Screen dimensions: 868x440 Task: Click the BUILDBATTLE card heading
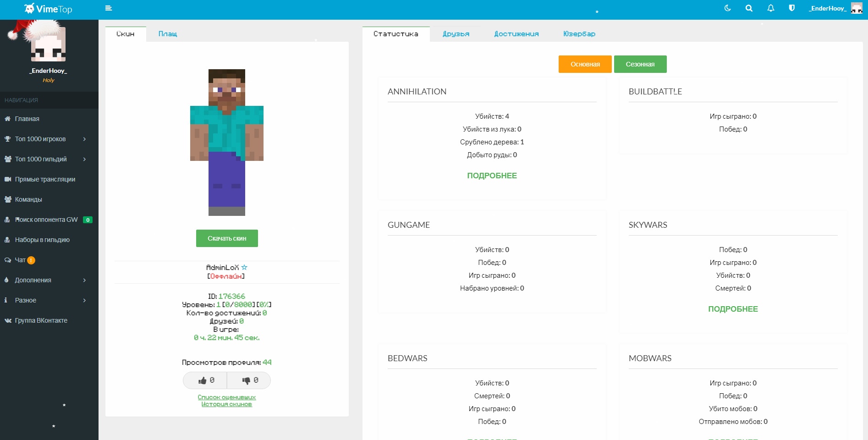point(655,92)
